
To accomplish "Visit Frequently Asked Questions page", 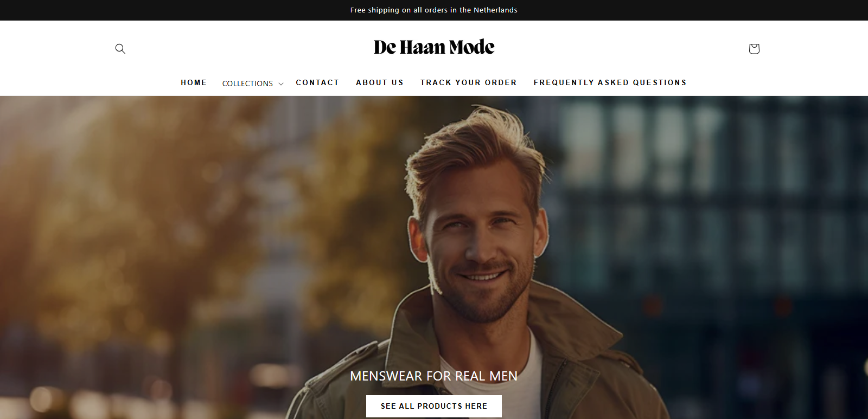I will (610, 82).
